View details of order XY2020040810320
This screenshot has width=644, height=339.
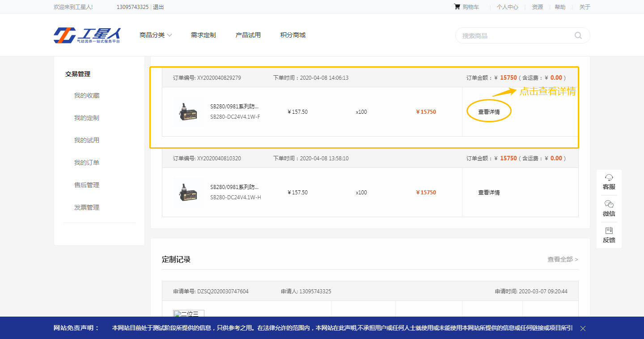coord(489,193)
